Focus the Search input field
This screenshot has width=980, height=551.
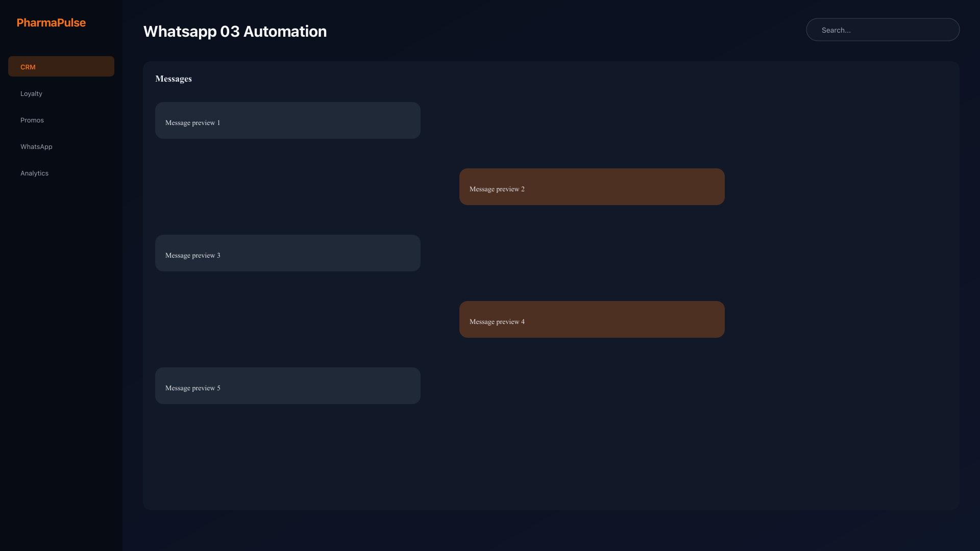point(883,30)
